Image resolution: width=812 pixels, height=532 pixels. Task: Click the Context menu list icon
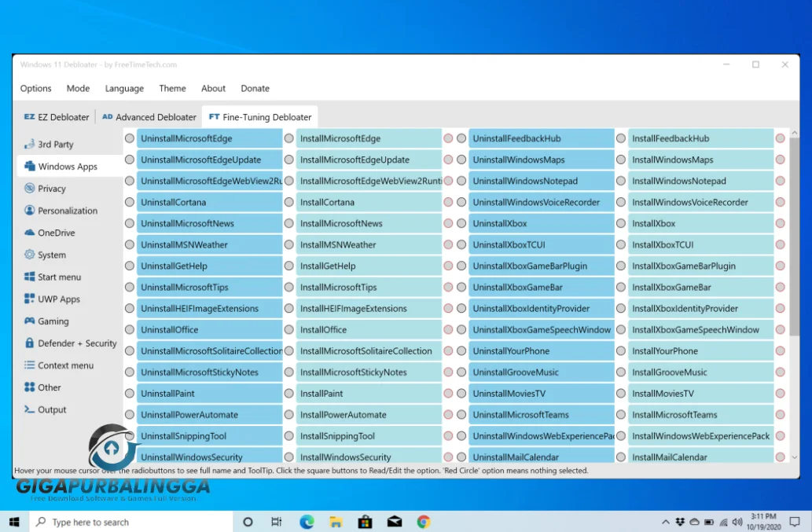click(x=30, y=365)
